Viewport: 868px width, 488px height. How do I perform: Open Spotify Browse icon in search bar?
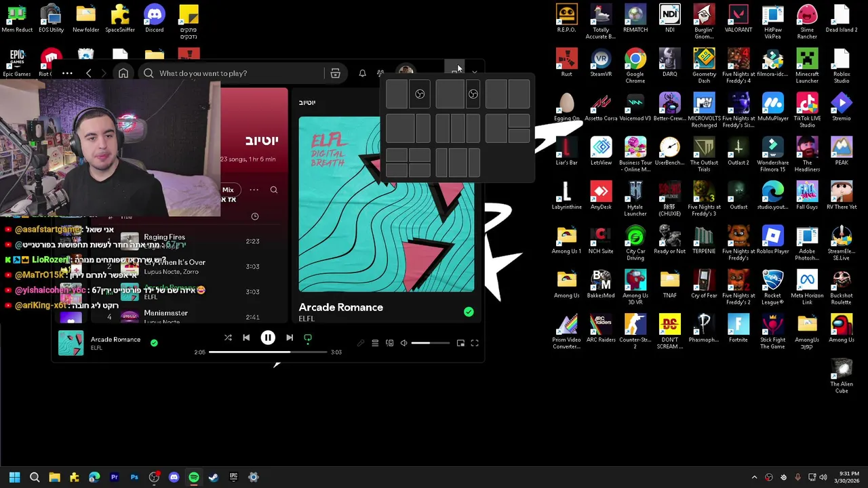pyautogui.click(x=335, y=73)
